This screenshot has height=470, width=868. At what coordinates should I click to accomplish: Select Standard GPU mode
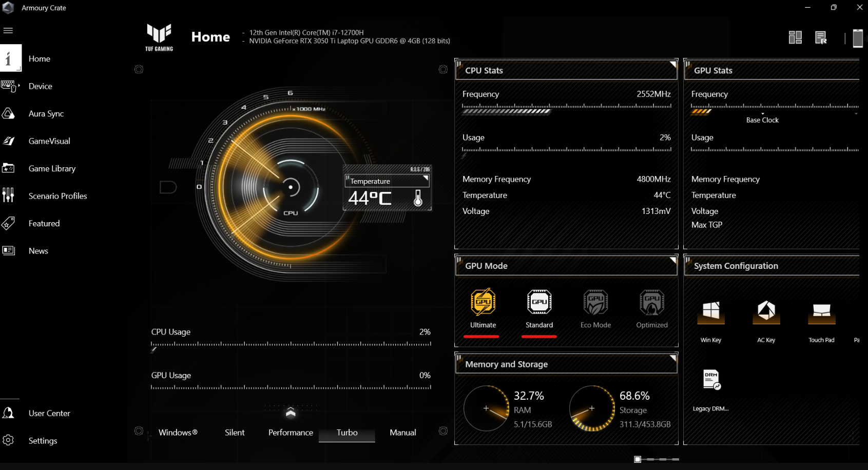click(539, 308)
